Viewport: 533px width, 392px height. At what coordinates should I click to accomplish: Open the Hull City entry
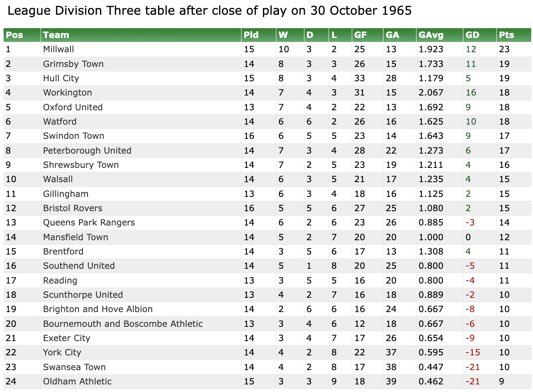(61, 78)
